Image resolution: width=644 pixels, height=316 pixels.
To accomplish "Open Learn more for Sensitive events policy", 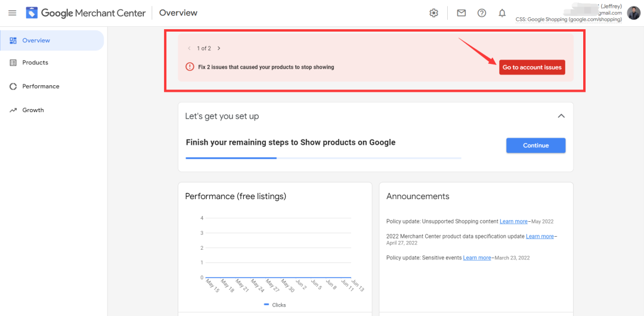I will pos(477,258).
